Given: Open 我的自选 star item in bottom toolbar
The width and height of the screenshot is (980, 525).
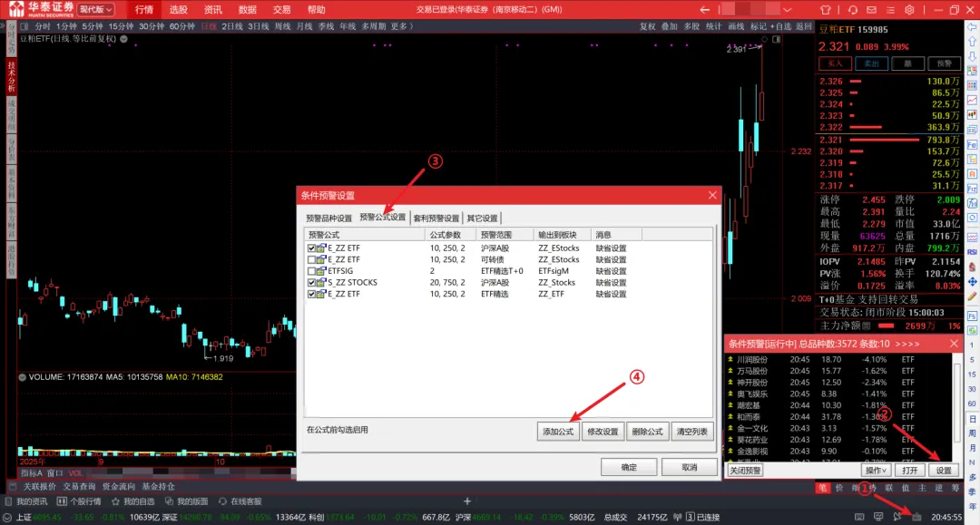Looking at the screenshot, I should tap(132, 501).
